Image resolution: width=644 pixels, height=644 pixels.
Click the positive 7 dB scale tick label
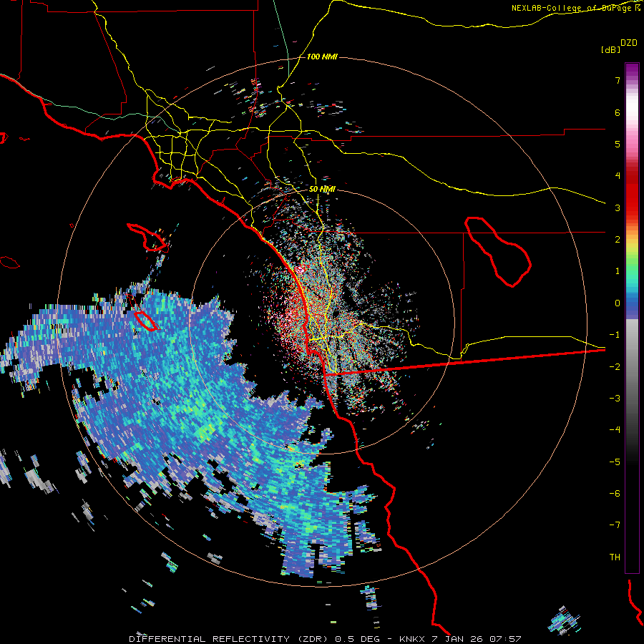(x=618, y=80)
